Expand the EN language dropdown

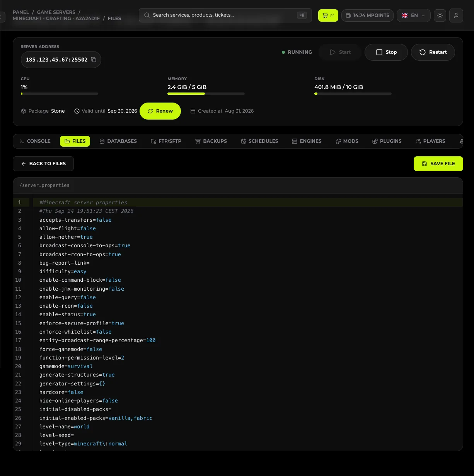click(x=414, y=15)
